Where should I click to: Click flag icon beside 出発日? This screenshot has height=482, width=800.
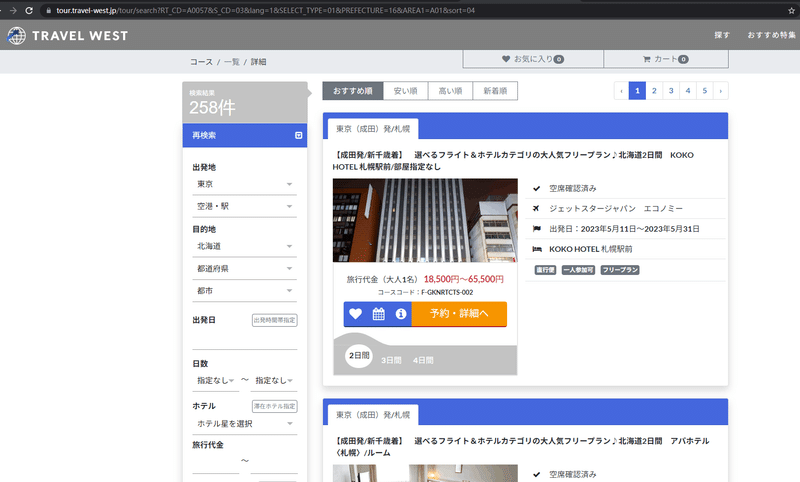[x=536, y=229]
